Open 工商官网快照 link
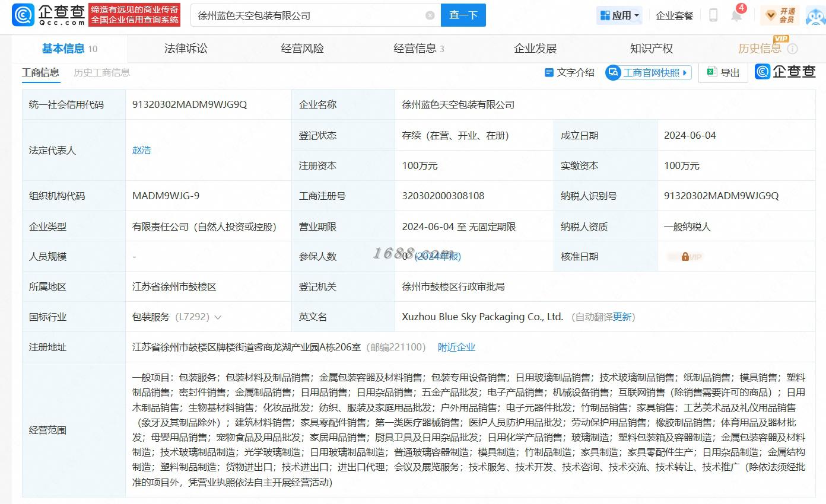 (x=649, y=72)
